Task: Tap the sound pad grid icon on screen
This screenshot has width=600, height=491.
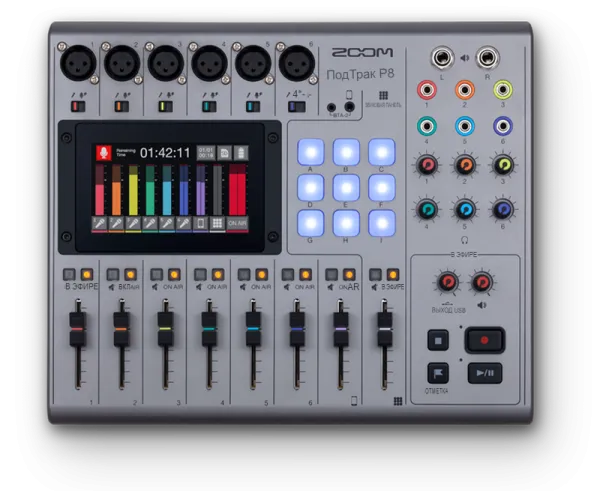Action: click(218, 223)
